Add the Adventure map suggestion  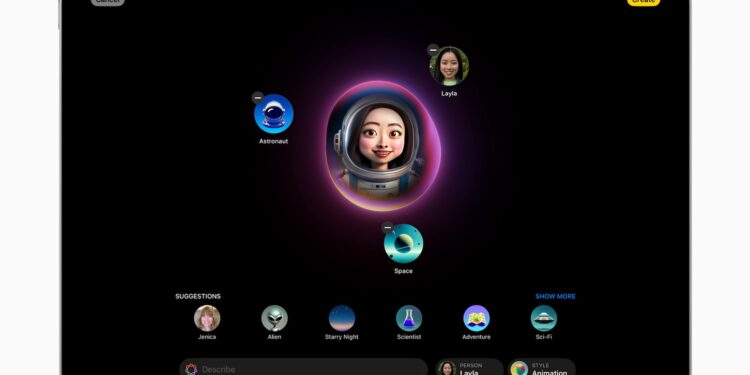[x=476, y=318]
